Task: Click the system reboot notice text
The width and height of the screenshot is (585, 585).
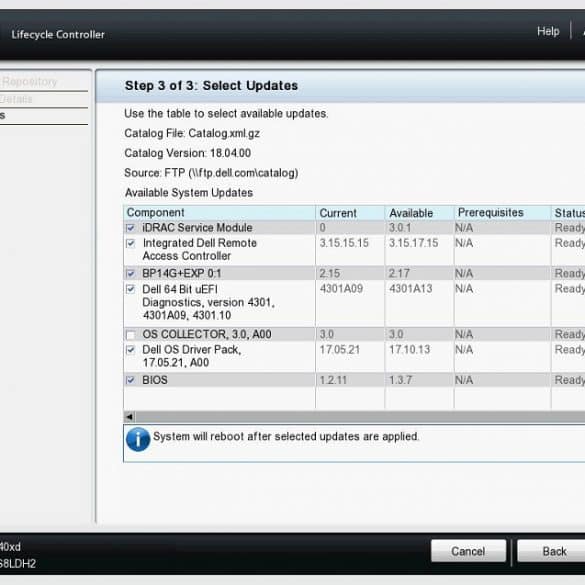Action: point(286,436)
